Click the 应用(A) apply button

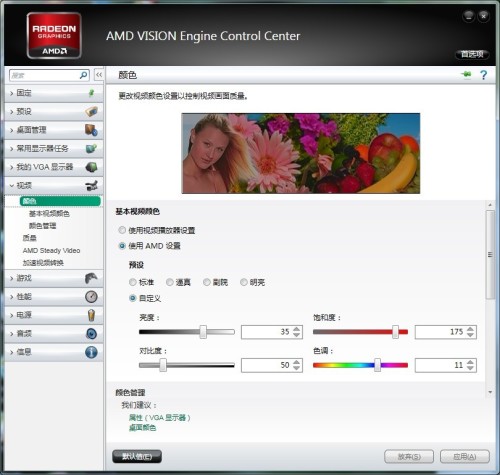(x=465, y=456)
